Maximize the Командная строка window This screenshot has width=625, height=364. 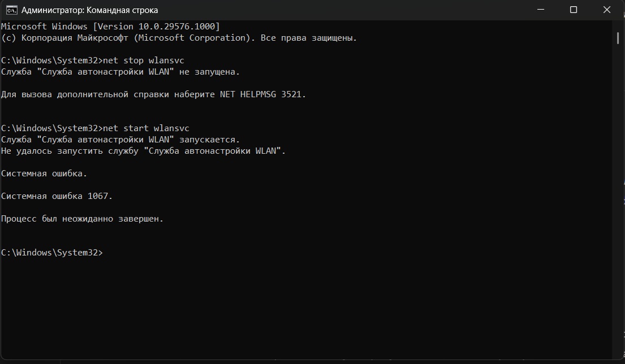[x=573, y=10]
